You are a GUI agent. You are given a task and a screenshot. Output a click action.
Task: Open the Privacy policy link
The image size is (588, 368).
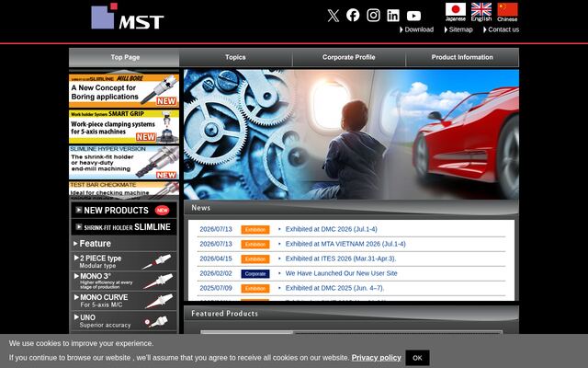376,358
